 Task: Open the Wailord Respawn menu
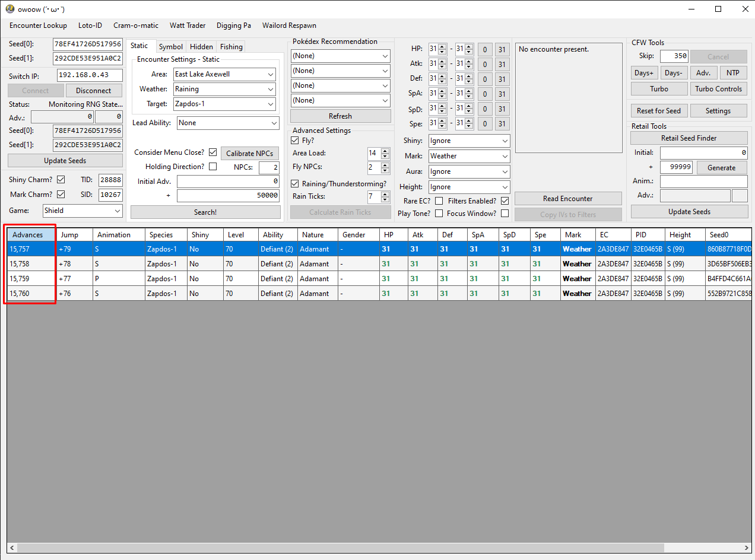coord(289,26)
